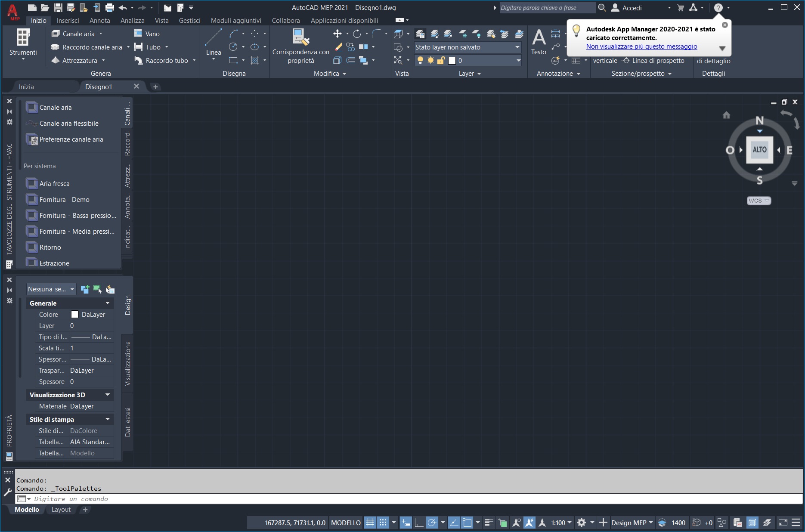Toggle clean screen in status bar

coord(783,523)
